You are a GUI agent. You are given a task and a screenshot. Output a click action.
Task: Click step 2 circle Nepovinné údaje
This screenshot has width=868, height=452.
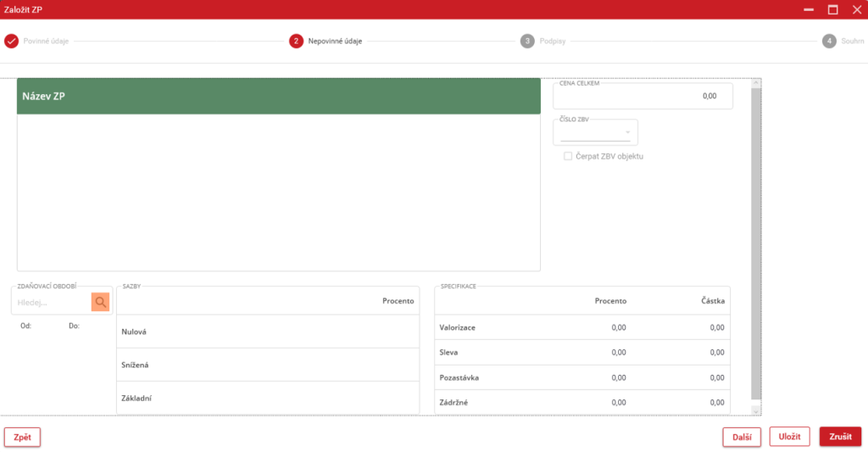(x=296, y=41)
